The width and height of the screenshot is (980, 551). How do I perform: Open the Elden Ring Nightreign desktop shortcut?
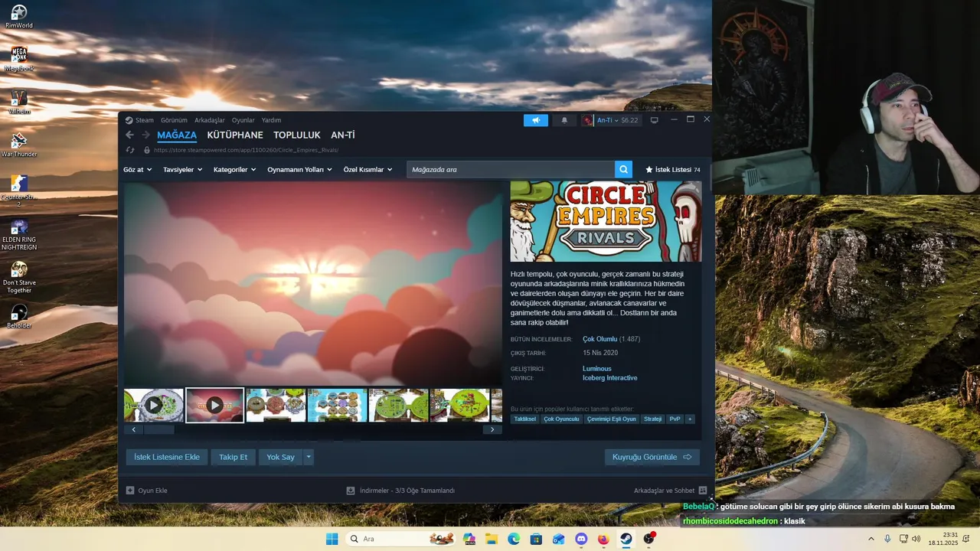[x=19, y=236]
